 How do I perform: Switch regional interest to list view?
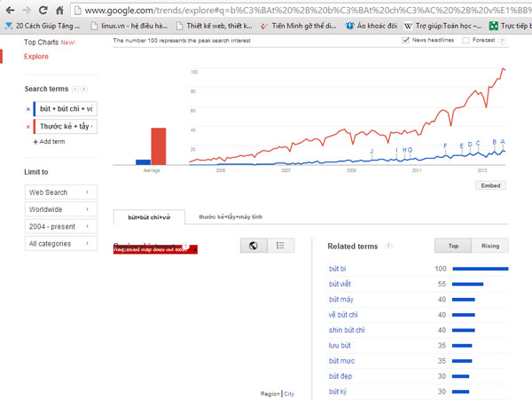click(280, 246)
